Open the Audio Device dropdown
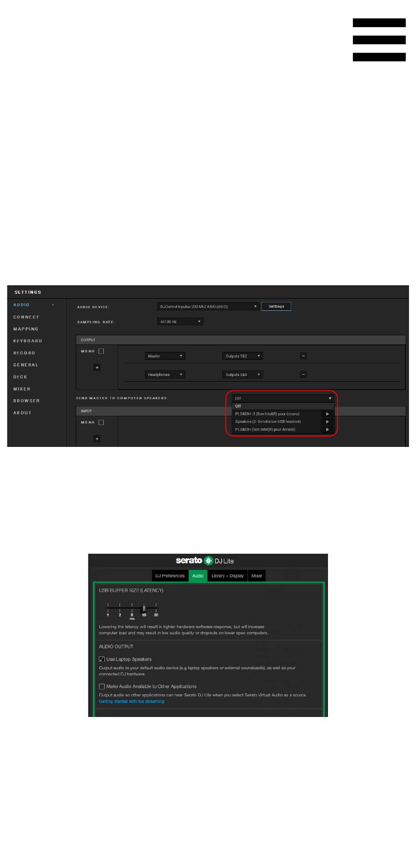The height and width of the screenshot is (868, 416). [x=208, y=307]
